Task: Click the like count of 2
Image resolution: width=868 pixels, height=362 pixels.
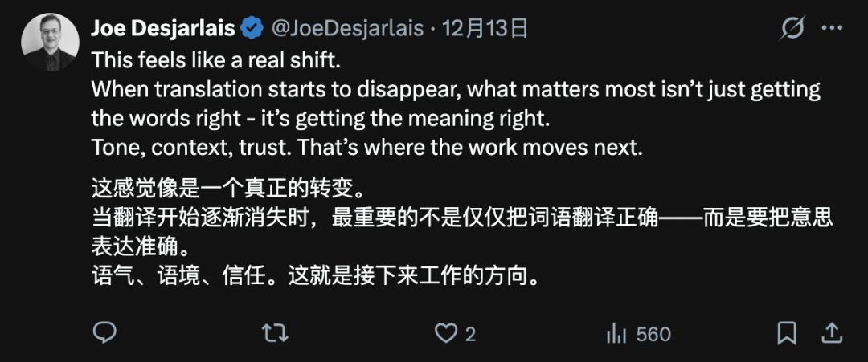Action: click(470, 334)
